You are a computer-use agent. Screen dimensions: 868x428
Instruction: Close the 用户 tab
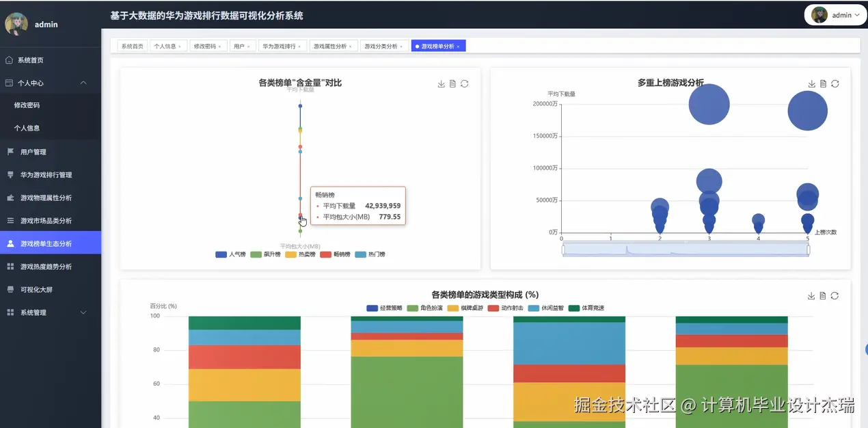(249, 46)
